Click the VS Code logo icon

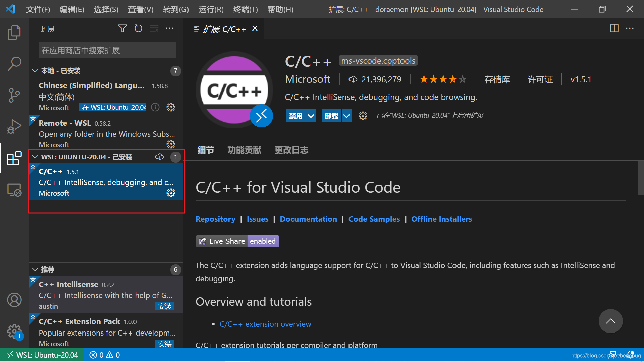[x=11, y=9]
